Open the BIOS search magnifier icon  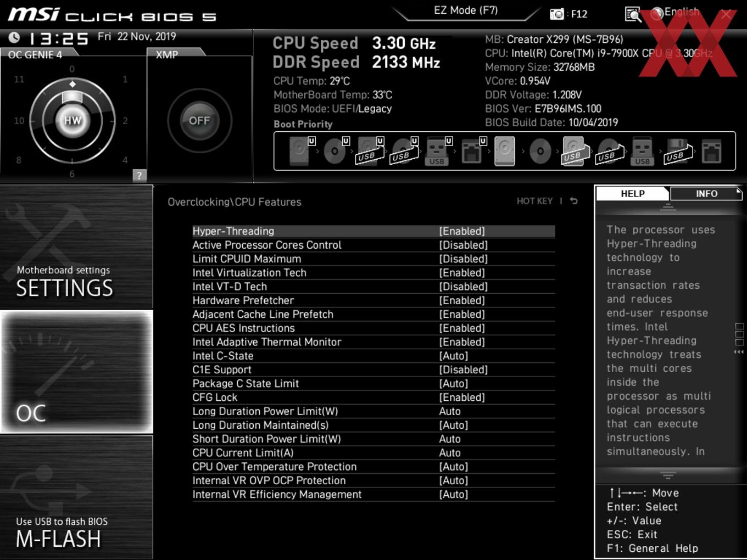[633, 14]
